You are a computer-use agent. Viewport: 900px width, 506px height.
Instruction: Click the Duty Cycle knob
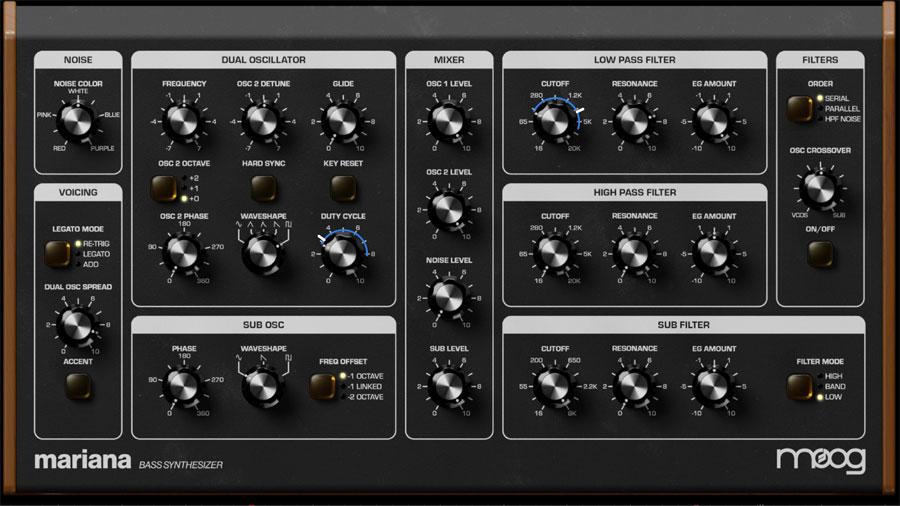pyautogui.click(x=343, y=253)
